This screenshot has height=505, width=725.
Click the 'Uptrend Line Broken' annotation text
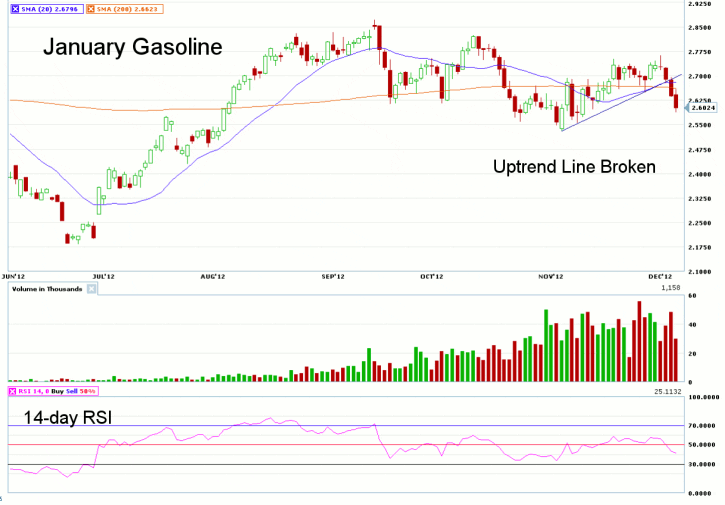[574, 167]
